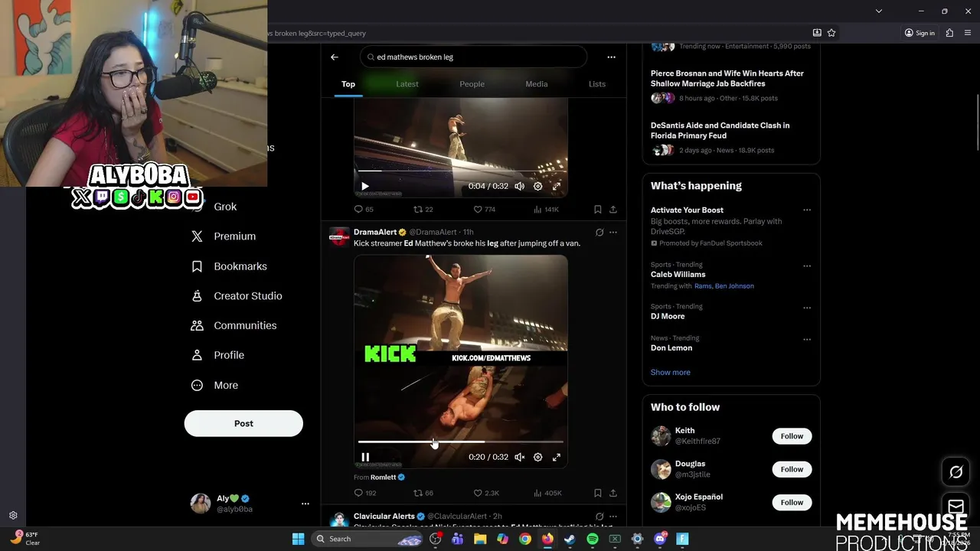Open settings gear on the first video
Image resolution: width=980 pixels, height=551 pixels.
(x=538, y=186)
